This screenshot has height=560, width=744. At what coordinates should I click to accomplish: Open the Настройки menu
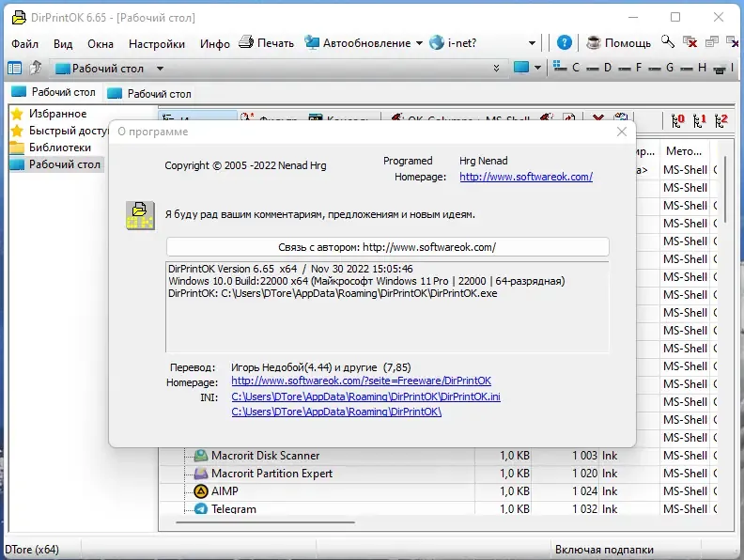[157, 43]
